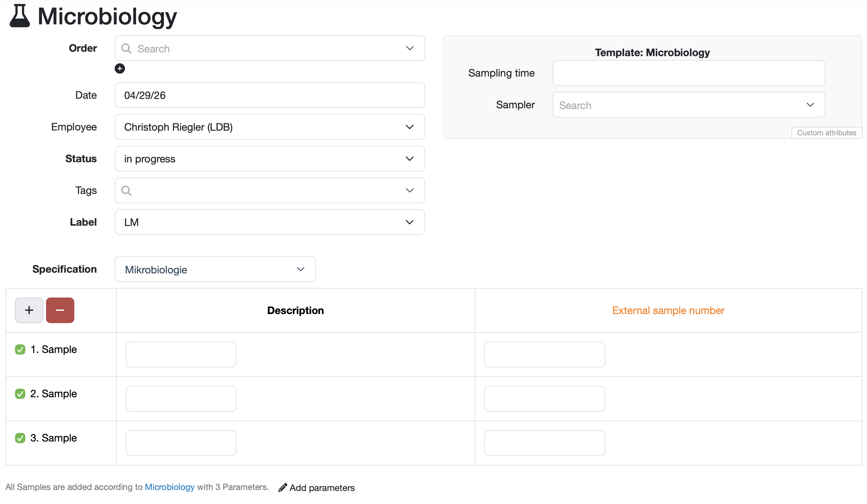The width and height of the screenshot is (867, 504).
Task: Click the magnifier icon in Order search
Action: click(x=126, y=48)
